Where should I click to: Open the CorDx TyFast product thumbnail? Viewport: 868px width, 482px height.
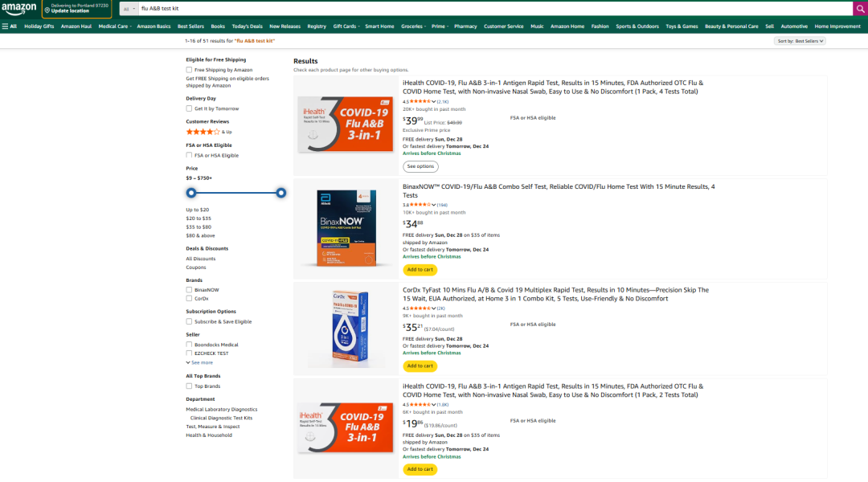point(348,328)
